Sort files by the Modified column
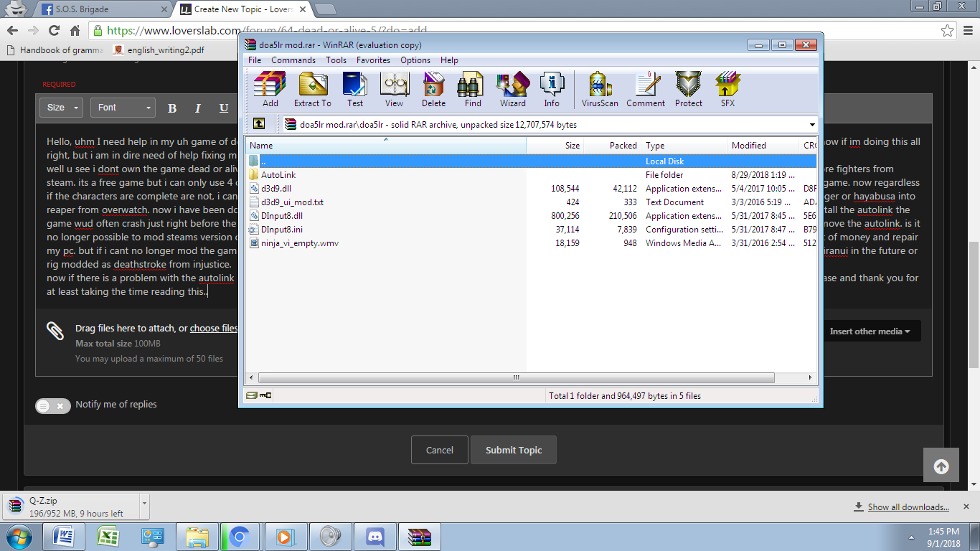980x551 pixels. click(x=763, y=146)
